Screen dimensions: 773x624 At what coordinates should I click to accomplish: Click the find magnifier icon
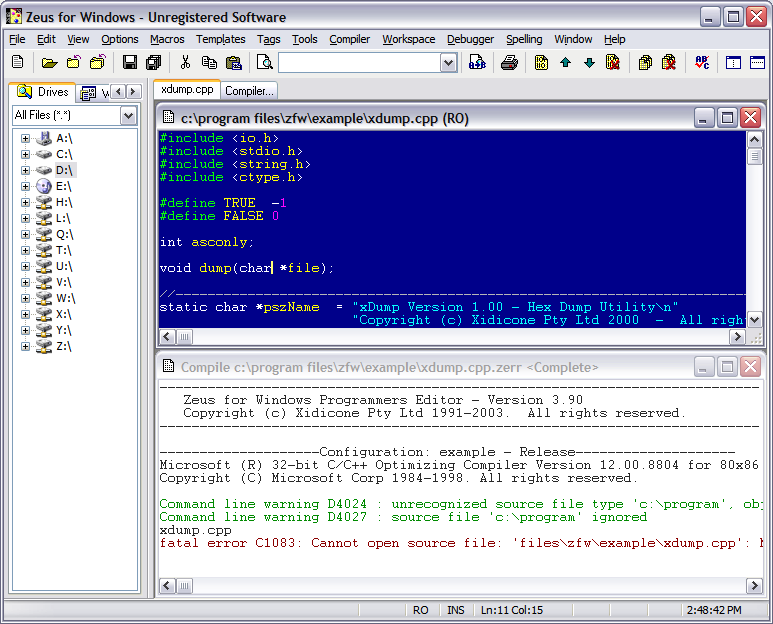265,62
